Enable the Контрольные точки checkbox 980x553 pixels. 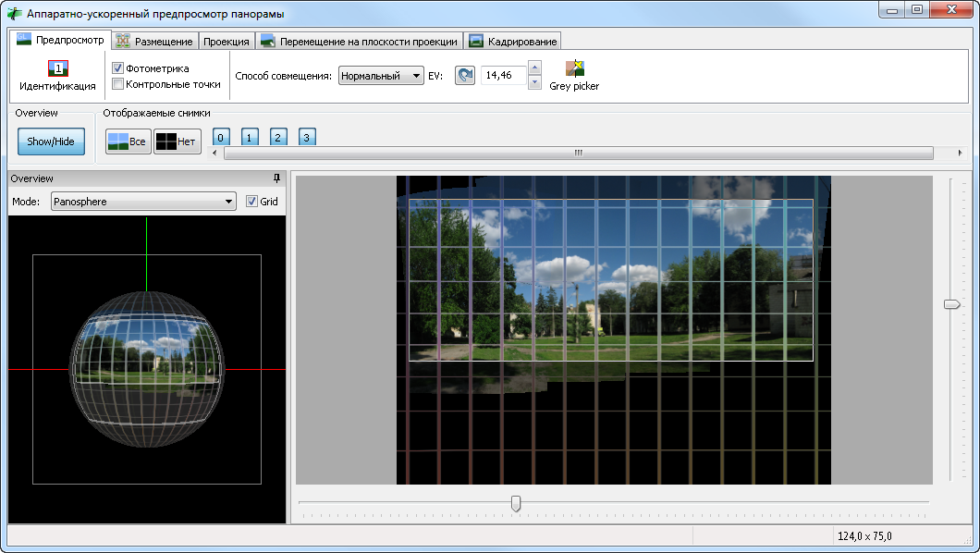(x=118, y=84)
